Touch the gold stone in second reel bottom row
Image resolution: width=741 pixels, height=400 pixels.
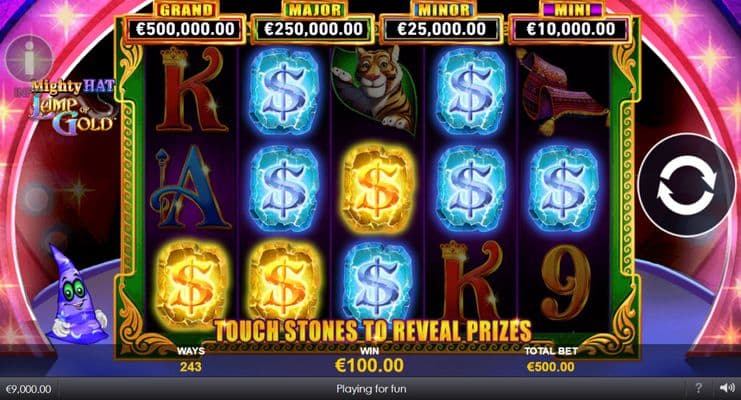(x=284, y=283)
